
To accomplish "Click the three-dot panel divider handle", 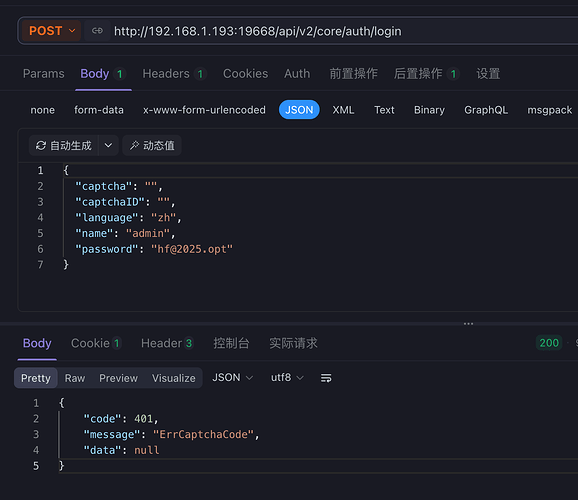I will point(469,324).
